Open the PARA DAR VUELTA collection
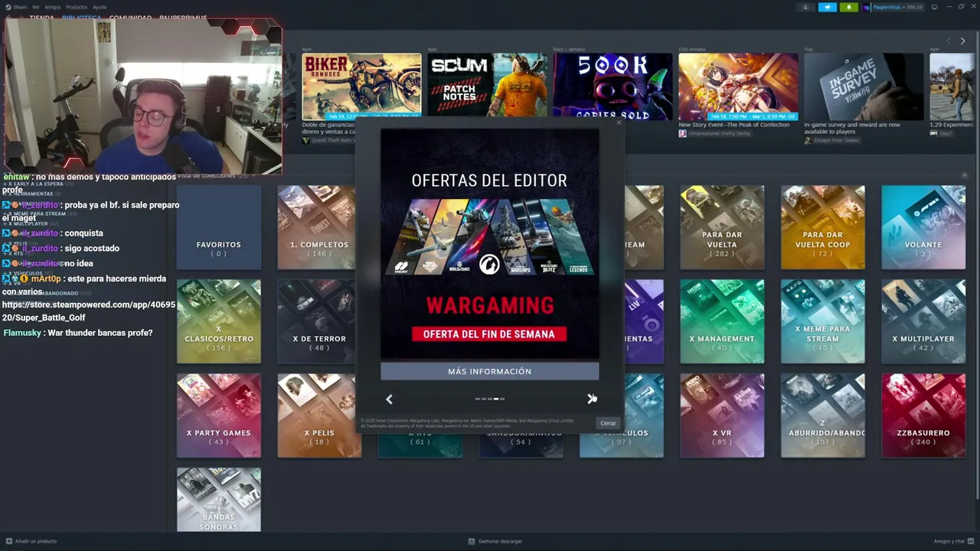 click(x=722, y=227)
